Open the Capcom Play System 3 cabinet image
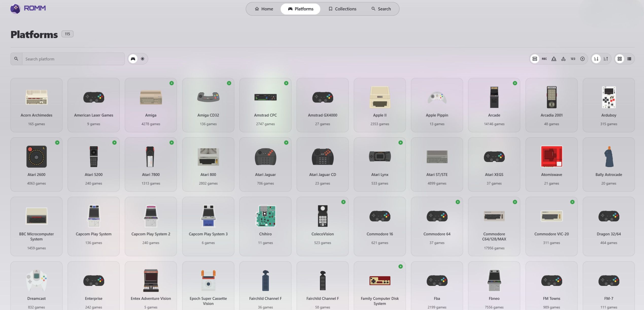This screenshot has width=644, height=310. (x=208, y=216)
